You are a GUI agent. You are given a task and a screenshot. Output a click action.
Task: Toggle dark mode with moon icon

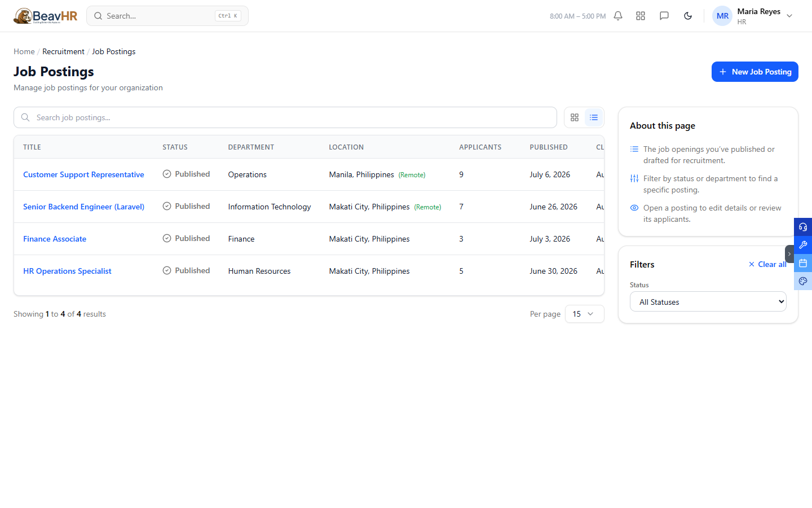pos(688,16)
